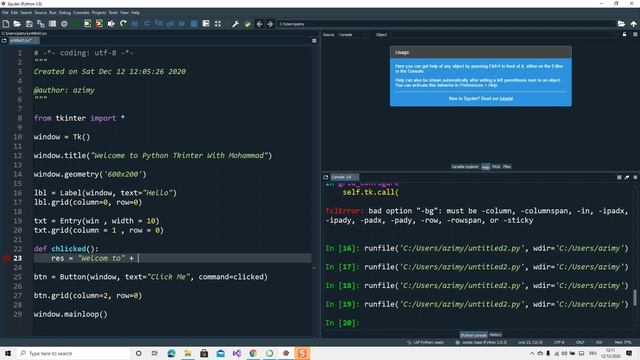Click the @ symbol finder toolbar icon
Image resolution: width=640 pixels, height=360 pixels.
pos(64,24)
